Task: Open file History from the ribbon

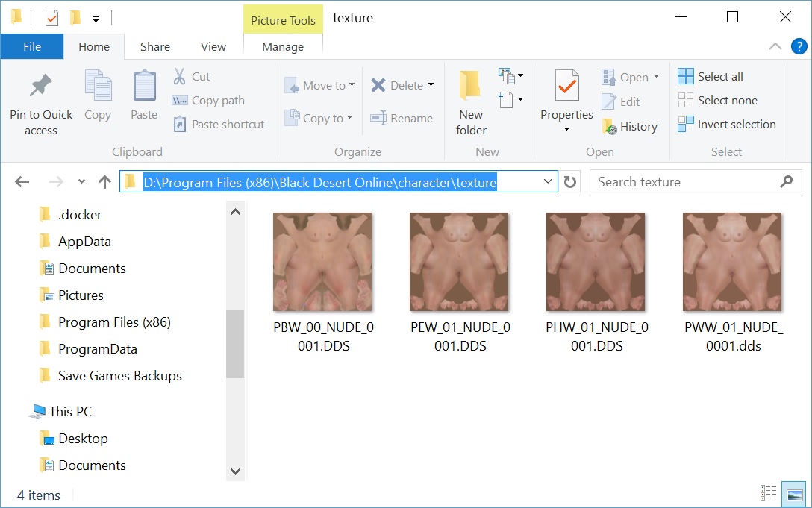Action: click(631, 126)
